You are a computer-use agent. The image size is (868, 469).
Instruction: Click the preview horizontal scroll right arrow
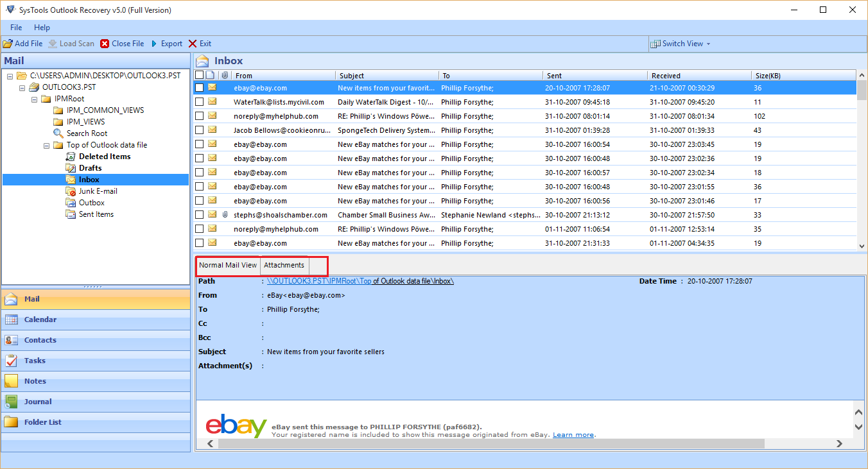pos(839,443)
